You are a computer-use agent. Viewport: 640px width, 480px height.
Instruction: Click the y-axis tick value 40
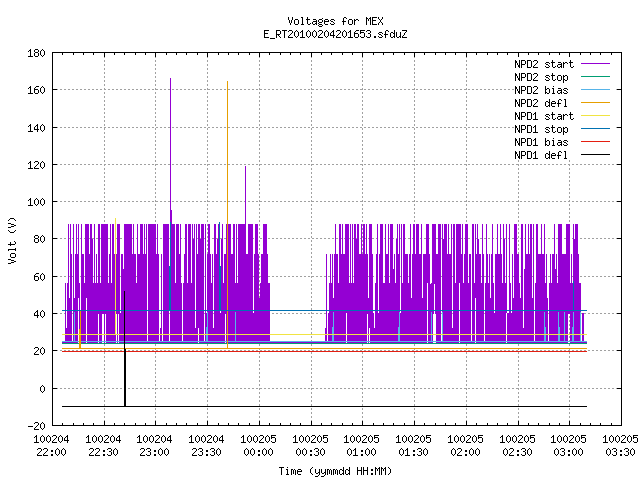tap(39, 314)
